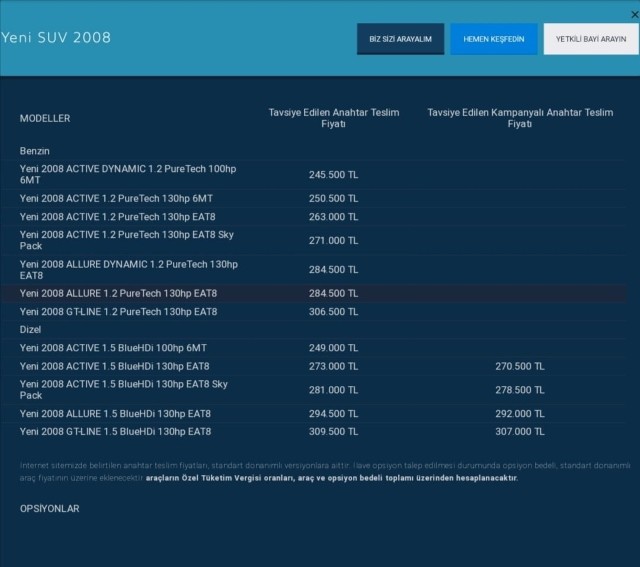Click the bold Özel Tüketim Vergisi disclaimer text
Screen dimensions: 640x567
click(x=332, y=478)
